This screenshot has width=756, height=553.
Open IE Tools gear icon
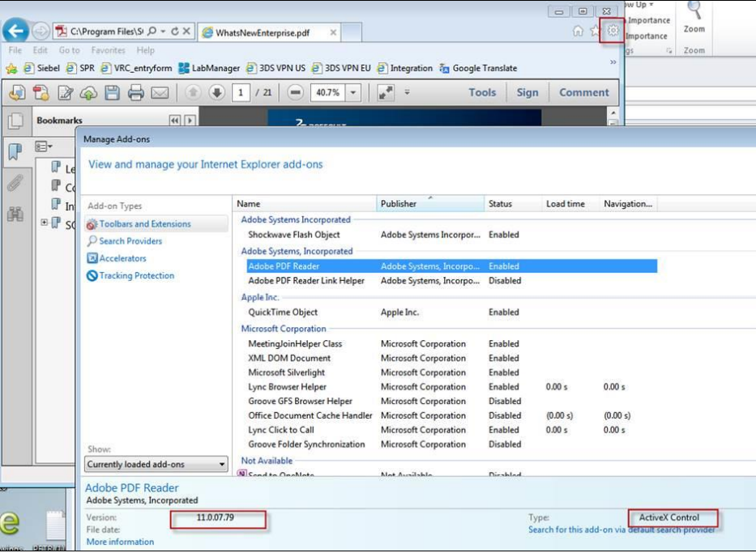pyautogui.click(x=613, y=30)
